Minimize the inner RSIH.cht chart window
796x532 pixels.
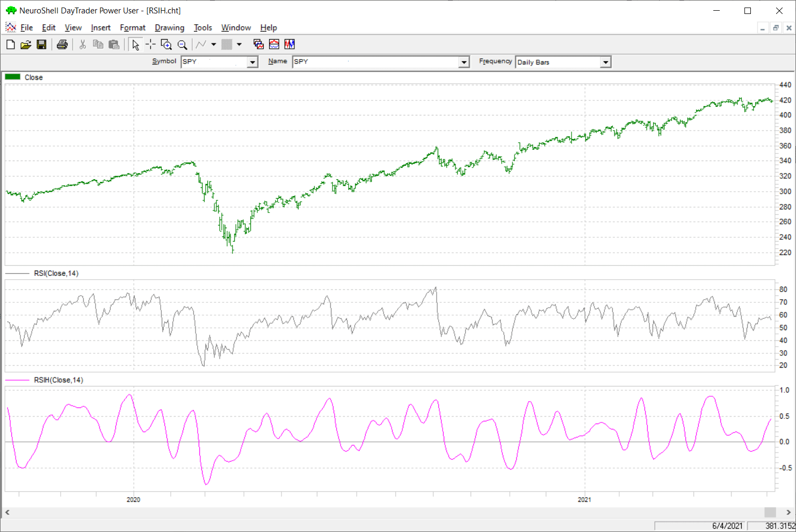coord(763,28)
